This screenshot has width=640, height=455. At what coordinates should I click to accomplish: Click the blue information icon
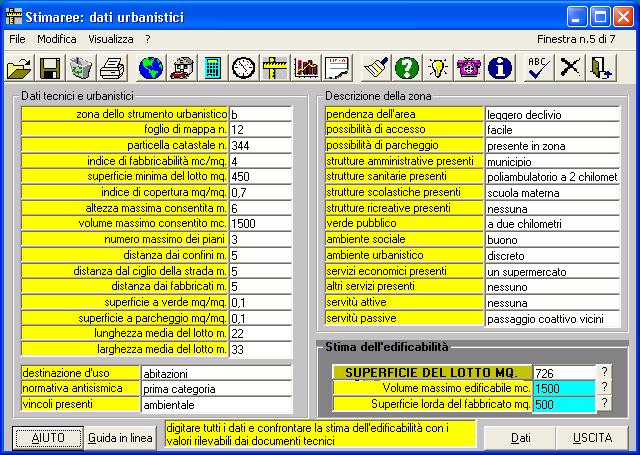499,68
